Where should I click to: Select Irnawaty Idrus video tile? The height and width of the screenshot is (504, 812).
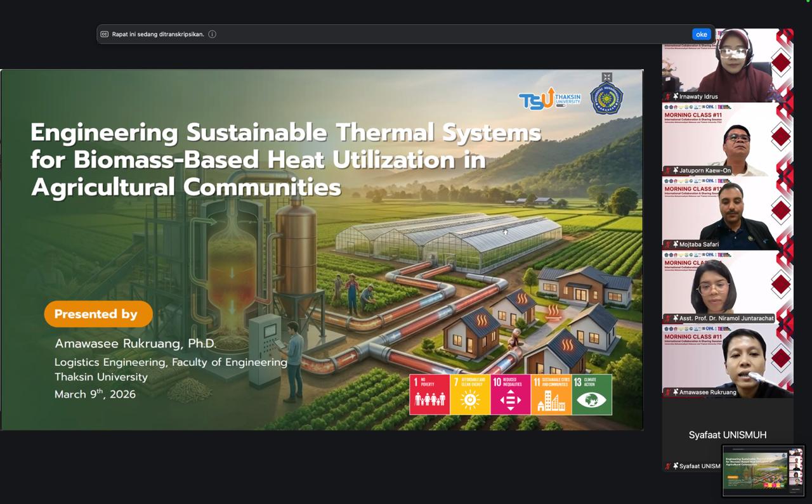[727, 62]
